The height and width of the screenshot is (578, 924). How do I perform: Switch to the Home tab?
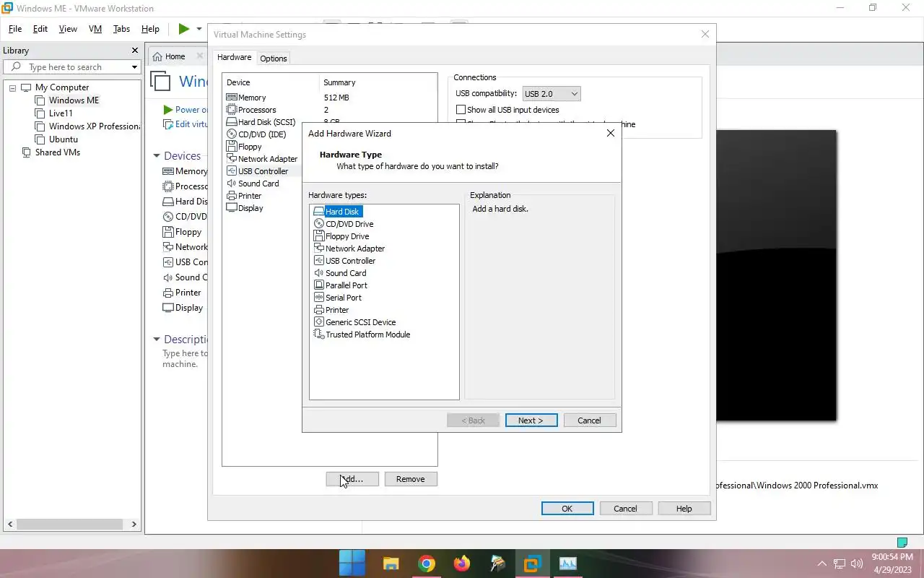tap(175, 56)
